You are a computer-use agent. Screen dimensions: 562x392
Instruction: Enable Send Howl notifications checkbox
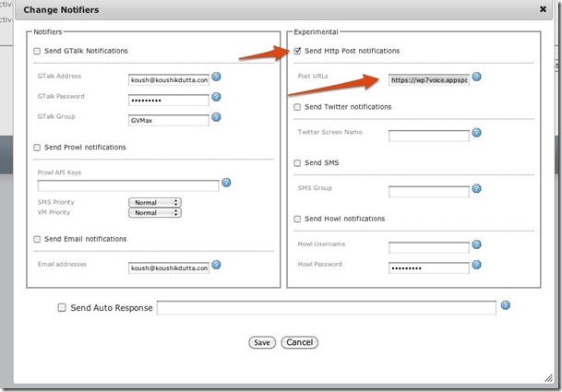(x=297, y=219)
